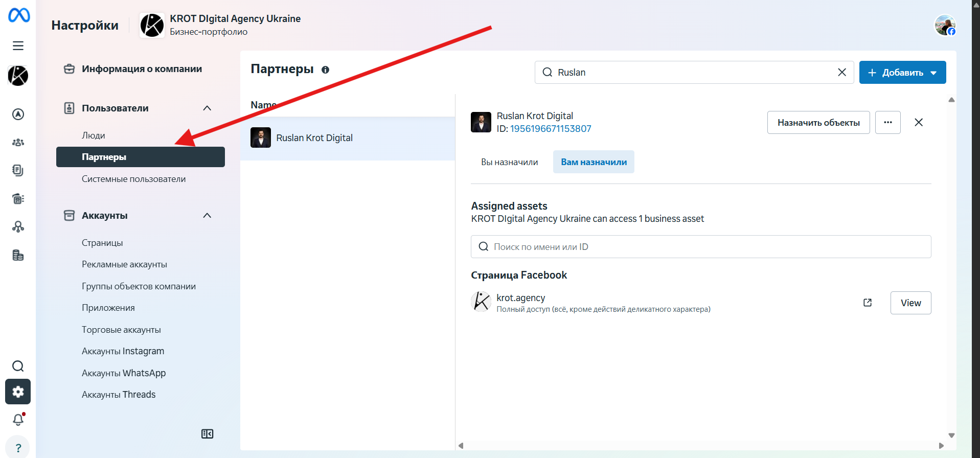Open the three-dot more options menu

click(x=888, y=123)
